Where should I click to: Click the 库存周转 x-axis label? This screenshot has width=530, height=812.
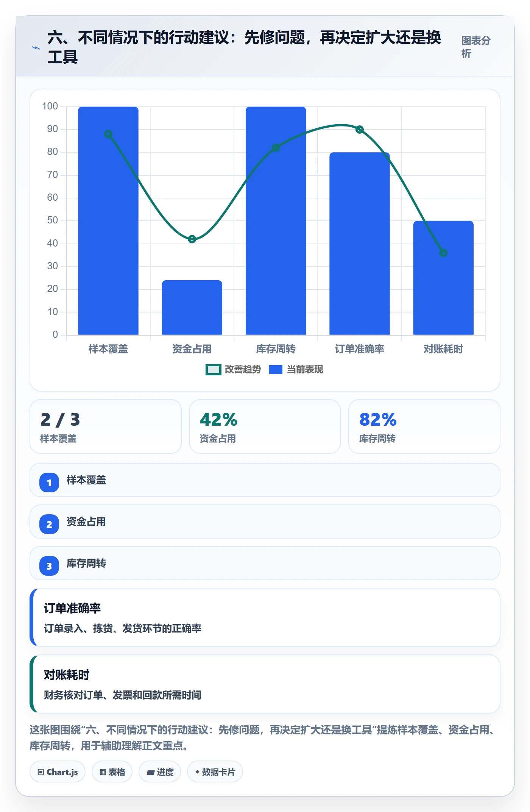(276, 349)
